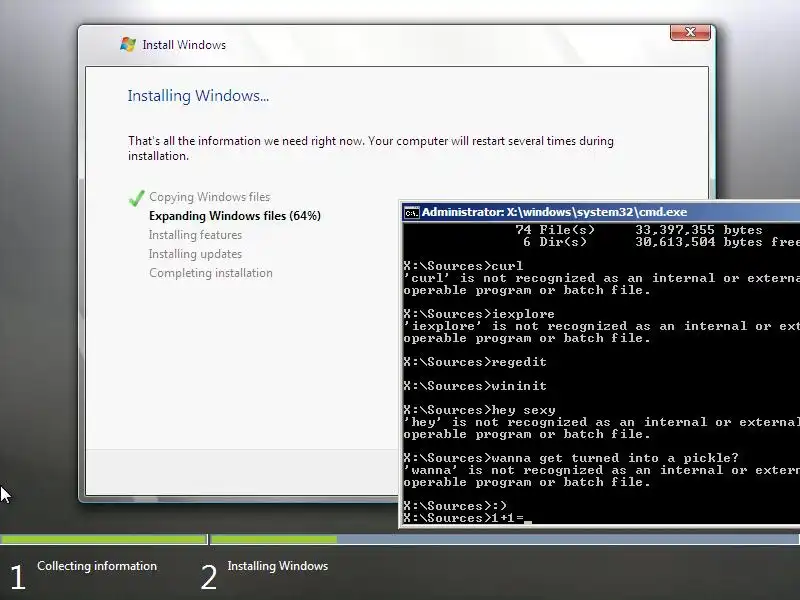Close the Install Windows dialog

pos(690,32)
